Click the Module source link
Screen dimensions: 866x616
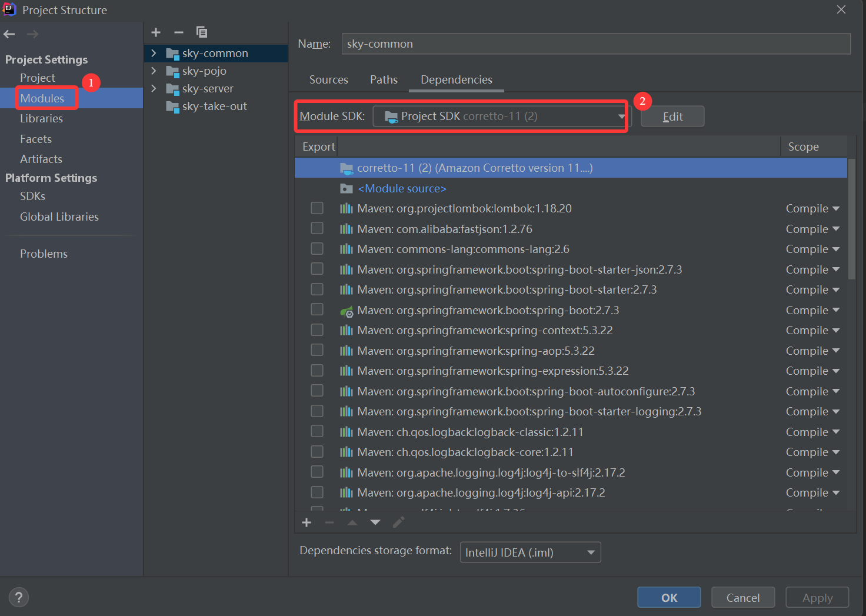402,189
